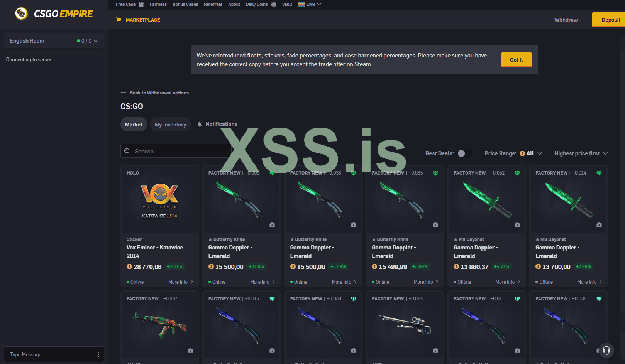
Task: Open More Info for the 13 700,00 bayonet
Action: 589,282
